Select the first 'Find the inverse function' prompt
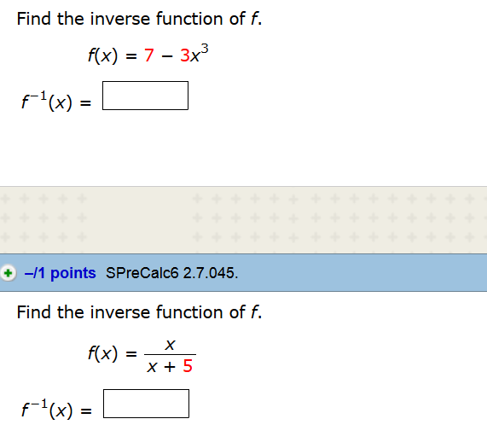The height and width of the screenshot is (448, 487). point(140,19)
